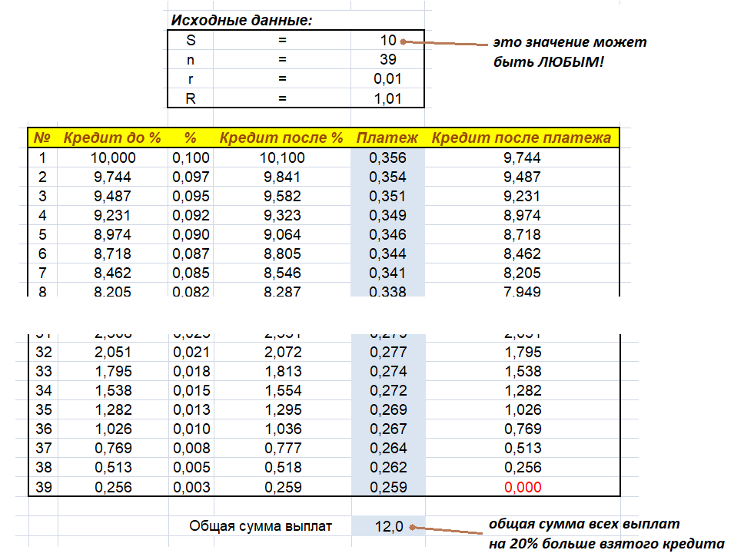
Task: Click payment cell 0,346
Action: 387,234
